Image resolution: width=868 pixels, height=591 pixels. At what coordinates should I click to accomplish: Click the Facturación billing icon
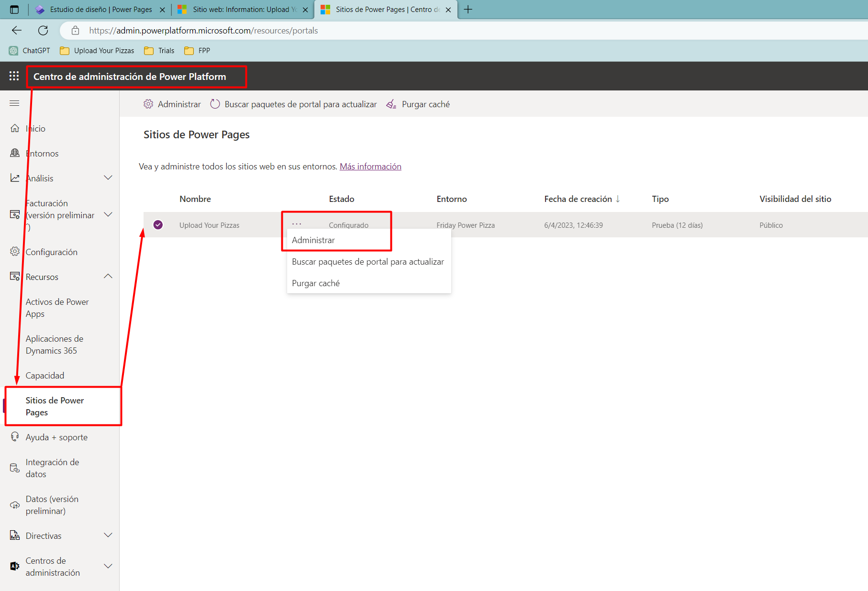[x=15, y=215]
